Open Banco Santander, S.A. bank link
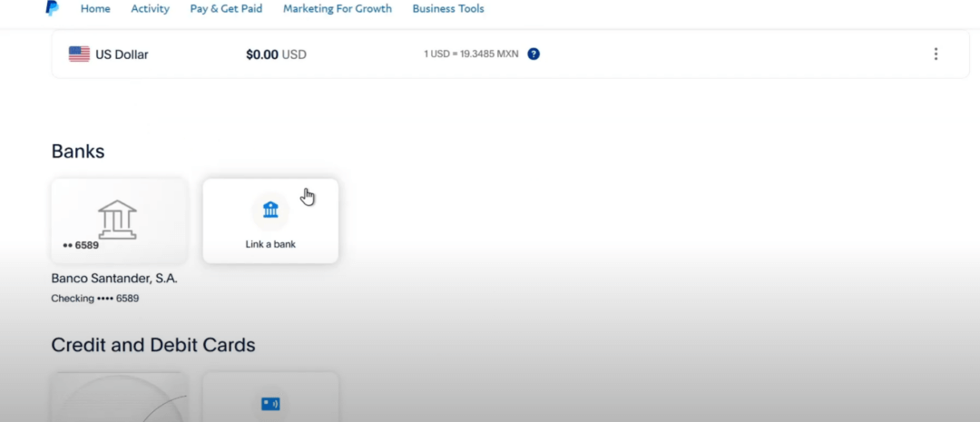Screen dimensions: 980x422 [x=114, y=279]
